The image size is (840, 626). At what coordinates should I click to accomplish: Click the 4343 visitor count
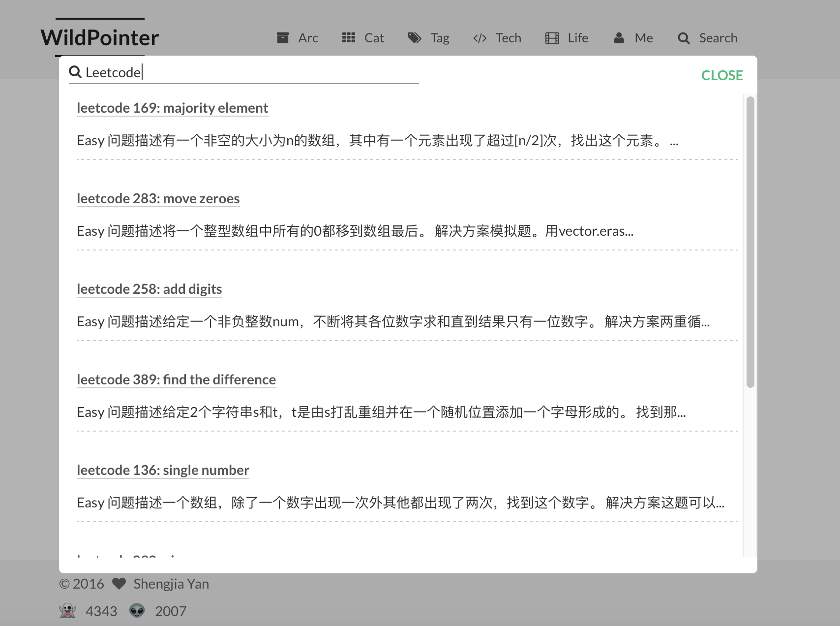click(101, 611)
